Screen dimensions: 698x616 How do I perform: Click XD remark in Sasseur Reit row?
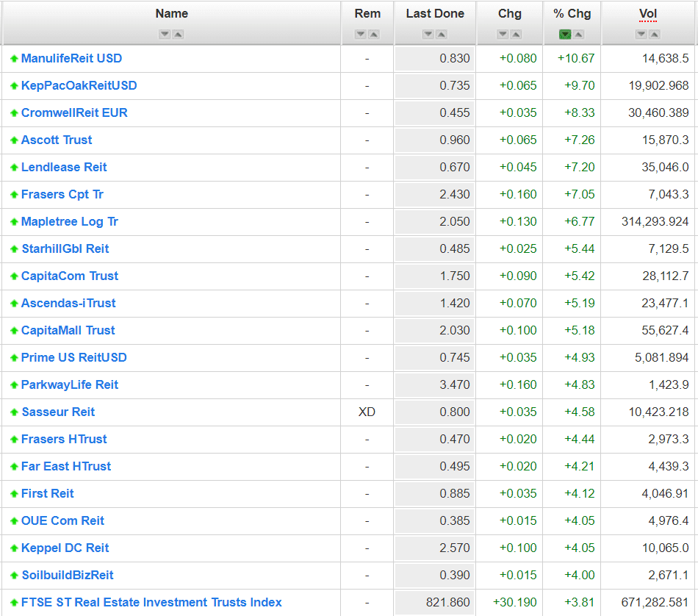coord(367,412)
